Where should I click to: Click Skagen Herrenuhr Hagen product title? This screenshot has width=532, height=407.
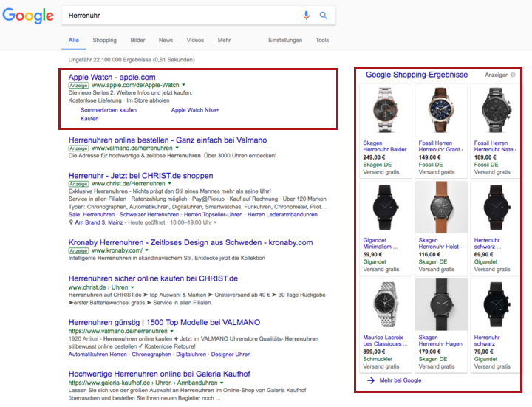pyautogui.click(x=440, y=341)
